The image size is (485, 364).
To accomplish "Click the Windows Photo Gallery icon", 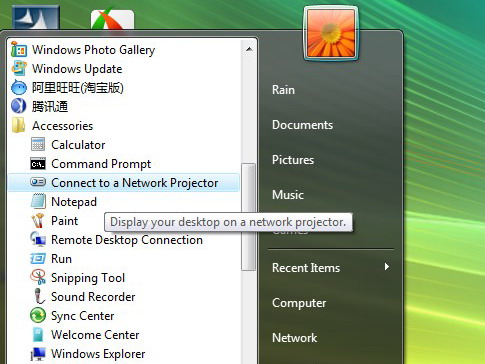I will pyautogui.click(x=19, y=50).
